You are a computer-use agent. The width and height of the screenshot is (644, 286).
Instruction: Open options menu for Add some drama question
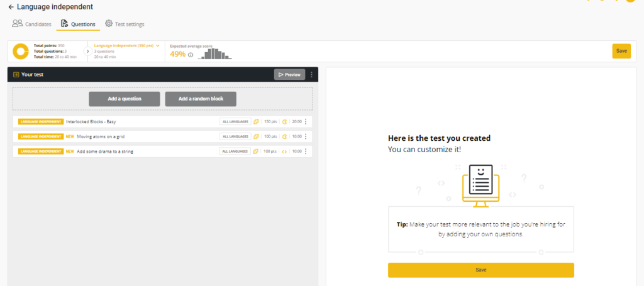[306, 151]
